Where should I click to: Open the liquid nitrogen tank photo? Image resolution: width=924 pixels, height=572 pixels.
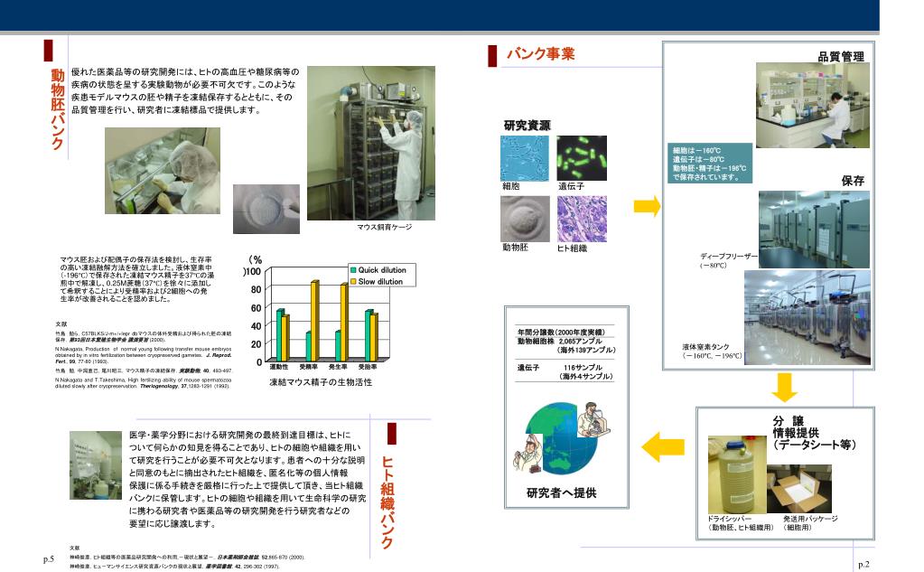(x=807, y=318)
